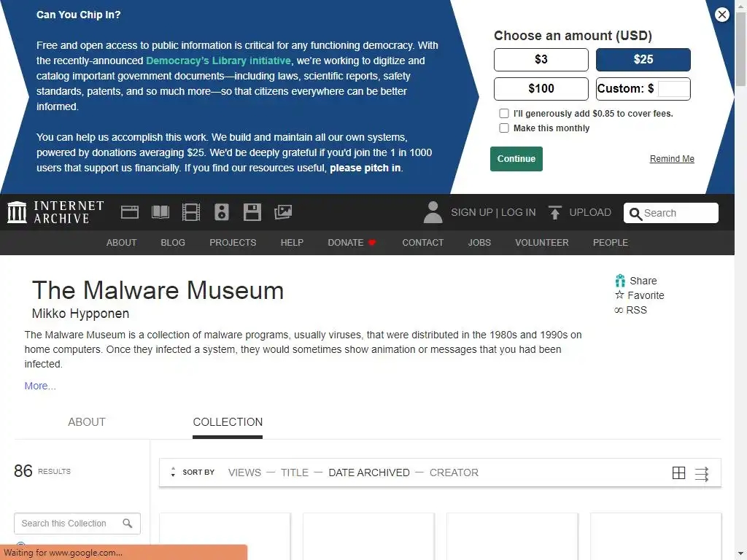Click the SIGN UP link
The height and width of the screenshot is (560, 747).
pyautogui.click(x=472, y=212)
